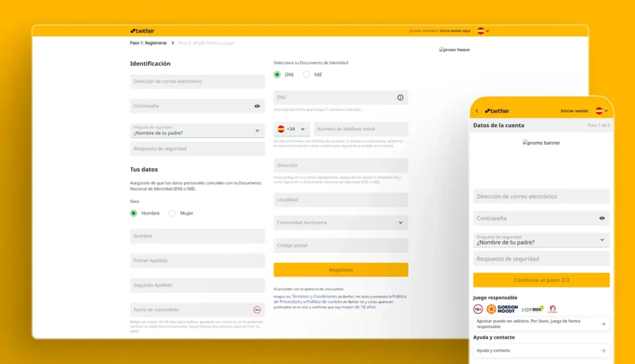Click the mobile promo banner image
Image resolution: width=635 pixels, height=364 pixels.
click(541, 143)
